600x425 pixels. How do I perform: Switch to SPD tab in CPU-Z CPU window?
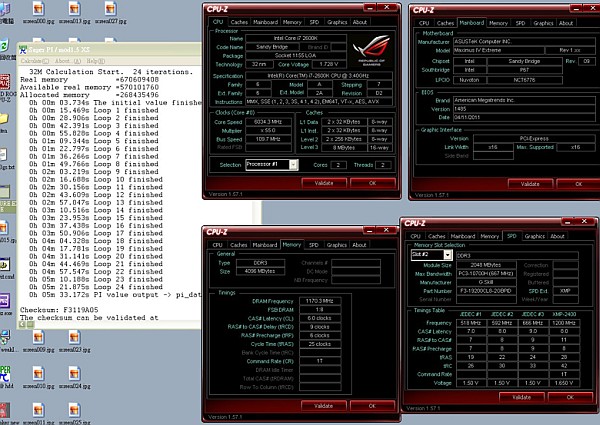314,22
